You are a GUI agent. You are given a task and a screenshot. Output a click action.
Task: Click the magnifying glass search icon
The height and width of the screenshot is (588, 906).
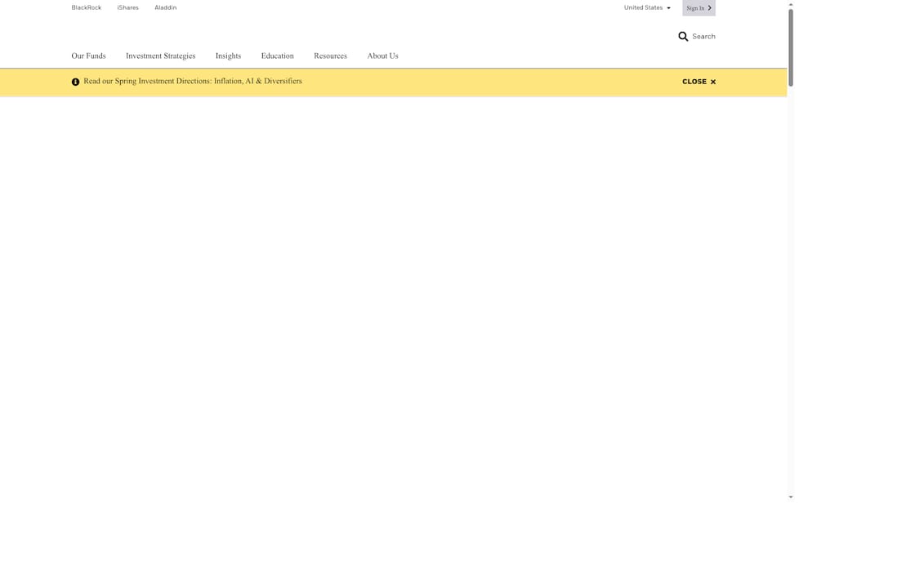pyautogui.click(x=683, y=37)
